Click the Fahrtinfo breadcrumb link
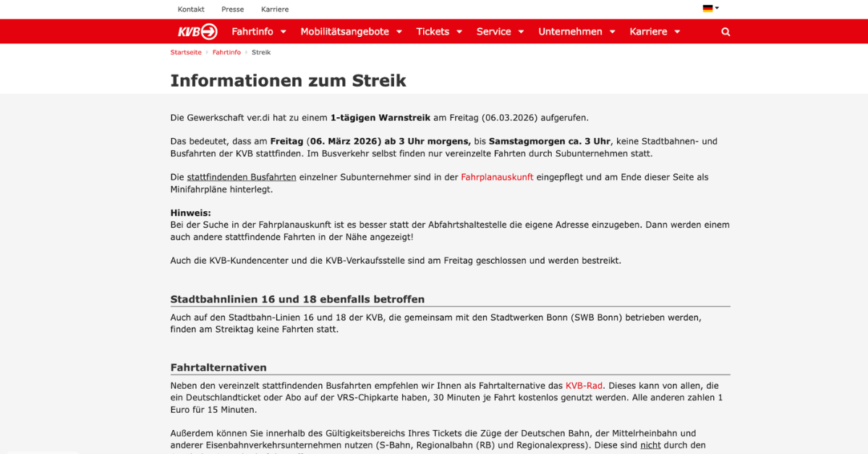This screenshot has width=868, height=454. tap(226, 52)
